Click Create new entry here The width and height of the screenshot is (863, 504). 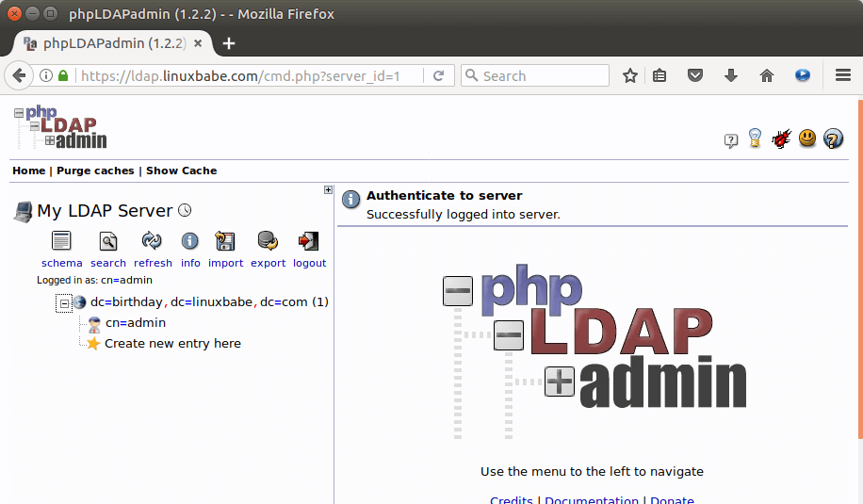[x=172, y=344]
